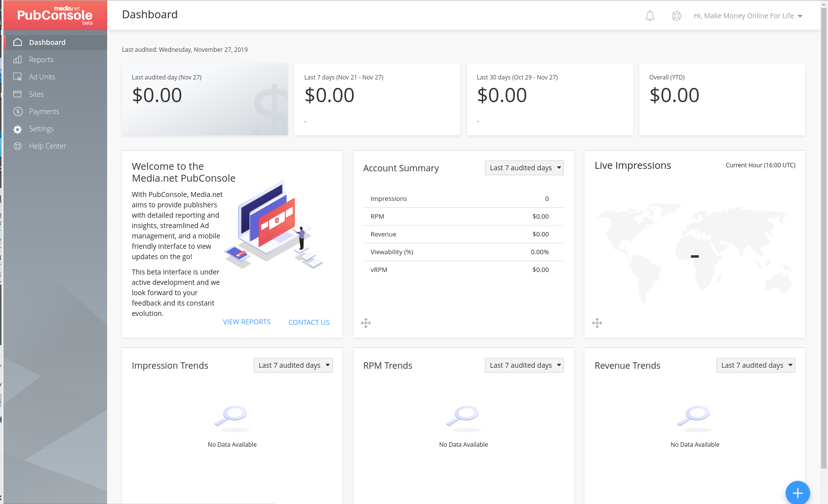The height and width of the screenshot is (504, 828).
Task: Click the notifications bell icon
Action: 650,16
